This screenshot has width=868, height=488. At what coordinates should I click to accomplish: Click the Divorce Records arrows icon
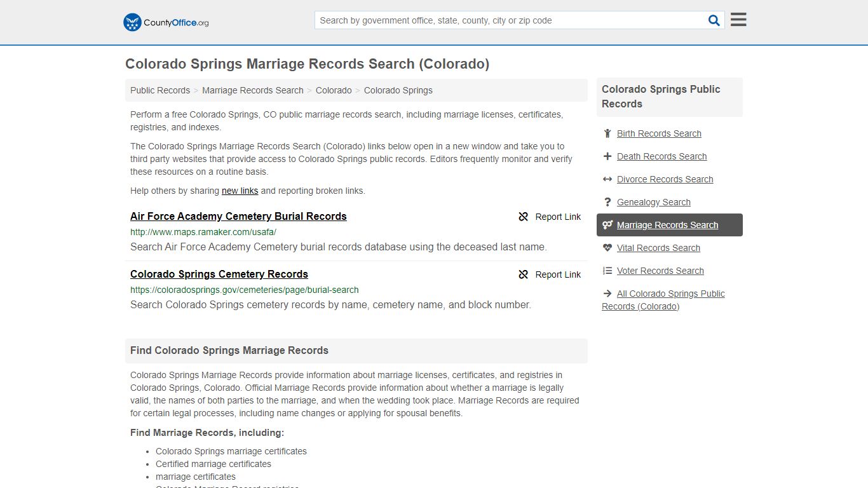click(607, 179)
